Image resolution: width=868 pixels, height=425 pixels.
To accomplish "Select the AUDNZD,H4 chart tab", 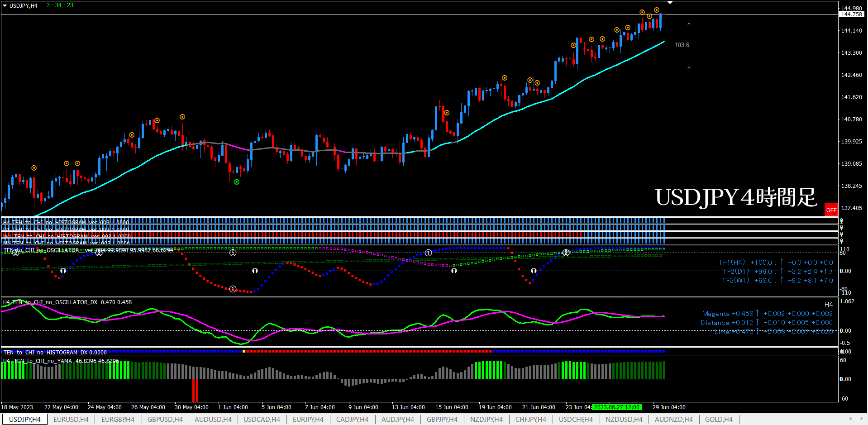I will 674,420.
